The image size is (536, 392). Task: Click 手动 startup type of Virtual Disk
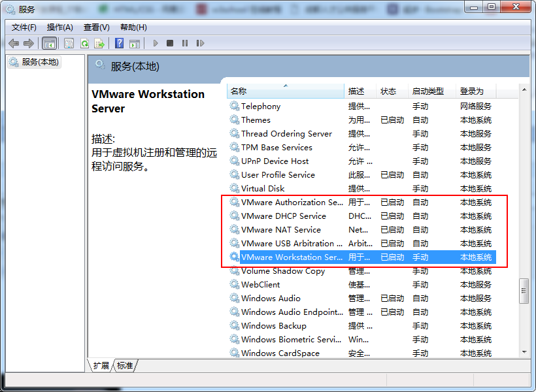coord(420,189)
